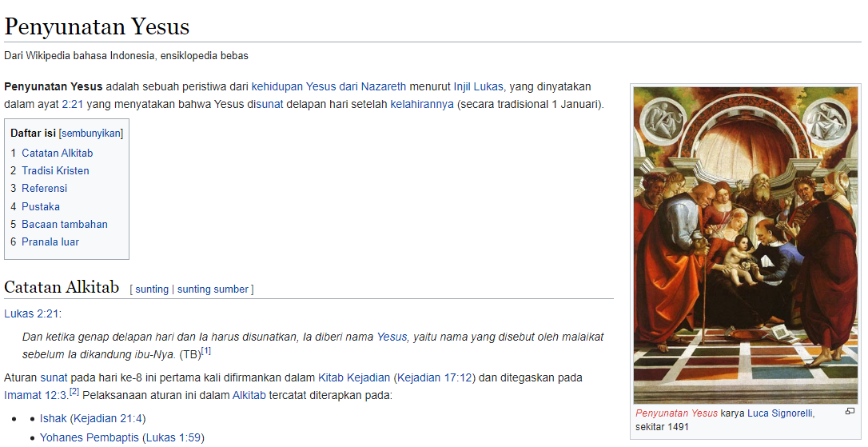The image size is (868, 447).
Task: Open the 2:21 verse link in intro
Action: [x=73, y=104]
